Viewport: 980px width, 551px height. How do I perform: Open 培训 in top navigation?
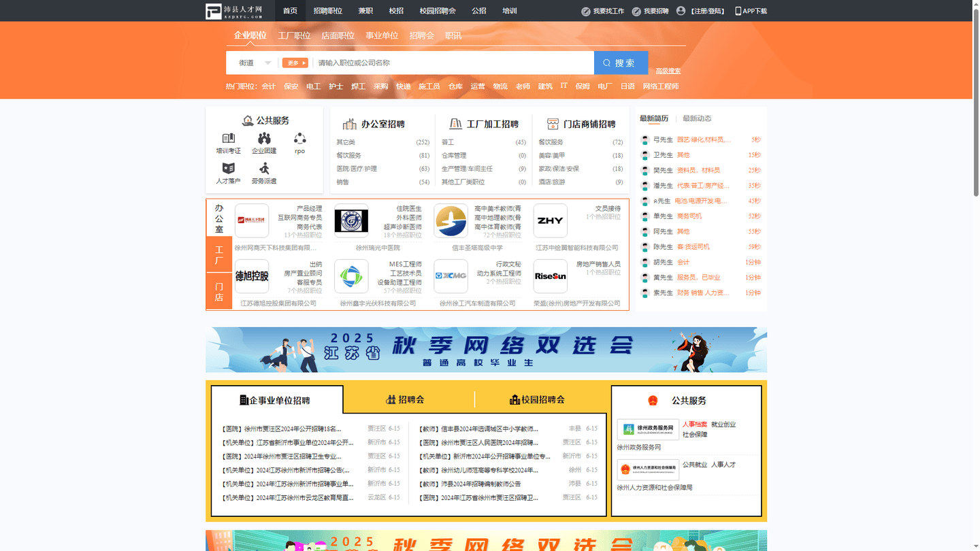click(510, 11)
